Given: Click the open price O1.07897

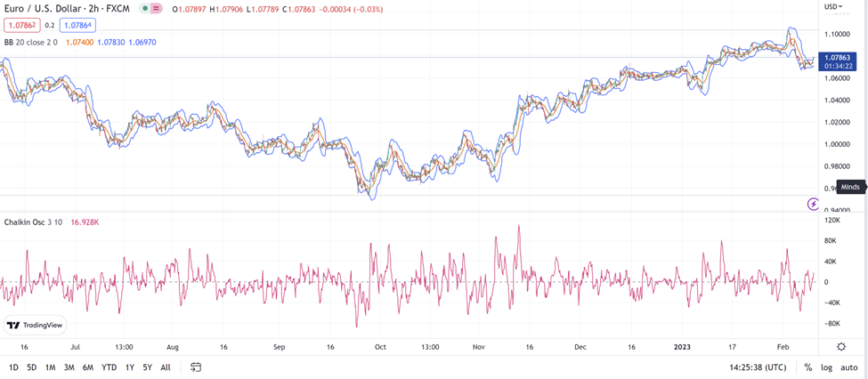Looking at the screenshot, I should click(190, 10).
